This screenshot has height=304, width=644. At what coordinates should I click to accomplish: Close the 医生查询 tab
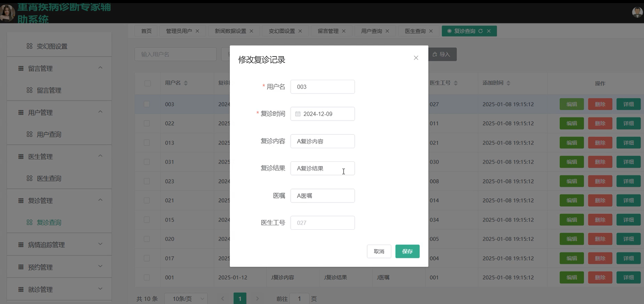[431, 31]
